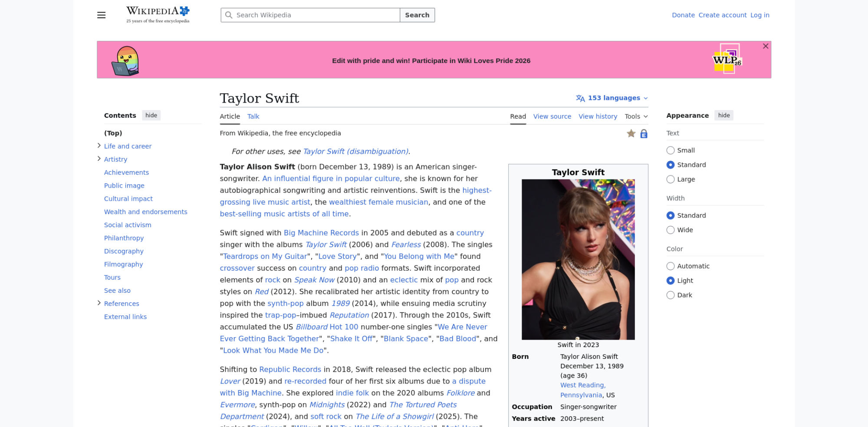Open the 153 languages dropdown
This screenshot has height=427, width=868.
pos(612,98)
